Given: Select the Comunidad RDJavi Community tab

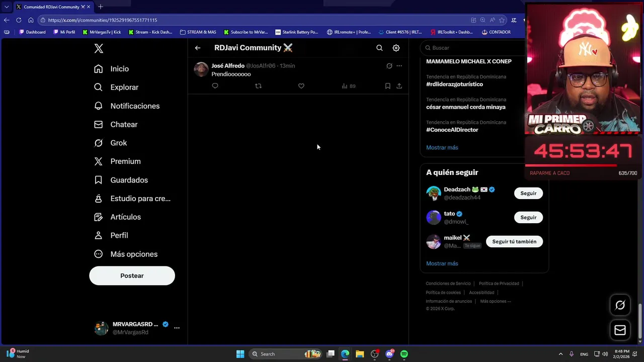Looking at the screenshot, I should coord(52,7).
